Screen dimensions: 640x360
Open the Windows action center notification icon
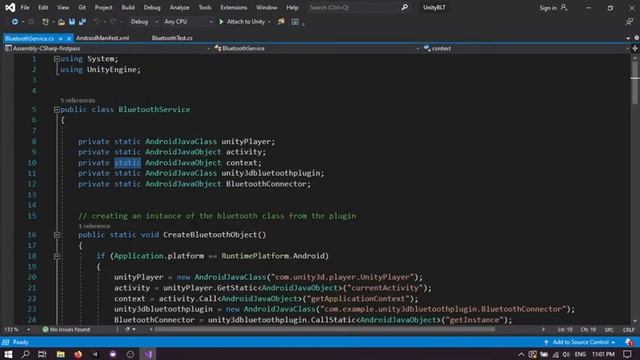[627, 354]
